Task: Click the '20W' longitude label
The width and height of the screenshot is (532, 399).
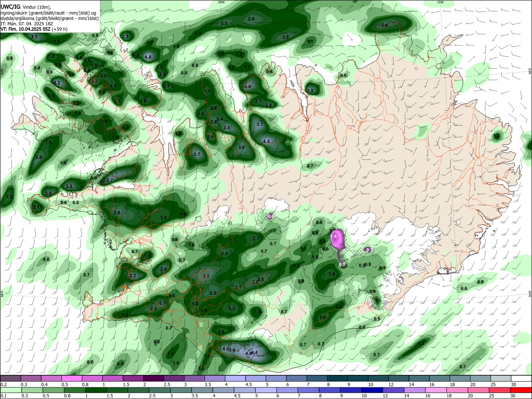Action: [221, 2]
